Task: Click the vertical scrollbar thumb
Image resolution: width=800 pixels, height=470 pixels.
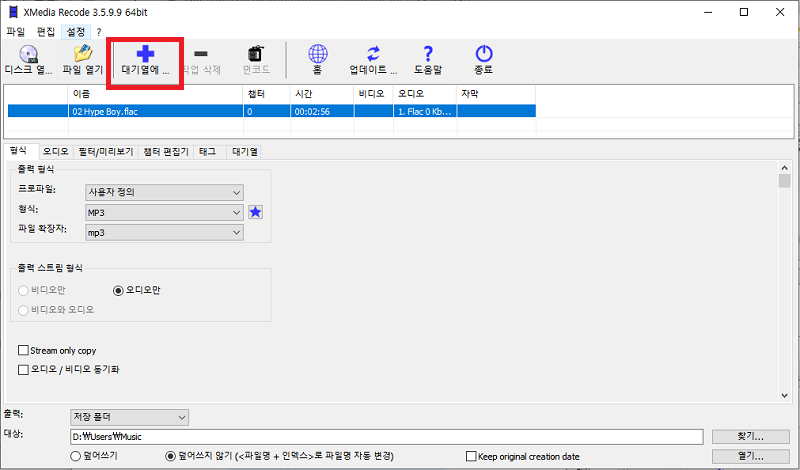Action: 785,181
